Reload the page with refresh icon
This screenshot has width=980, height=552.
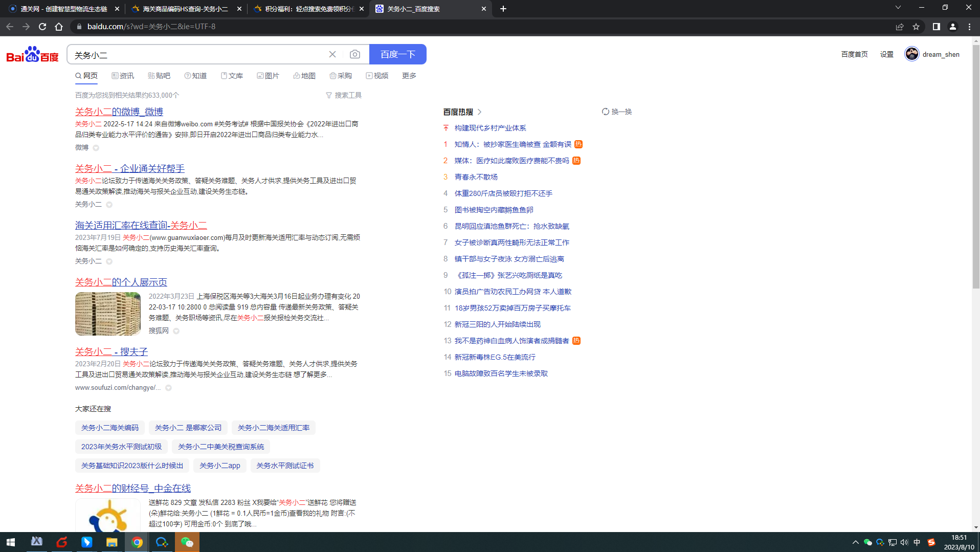coord(42,27)
